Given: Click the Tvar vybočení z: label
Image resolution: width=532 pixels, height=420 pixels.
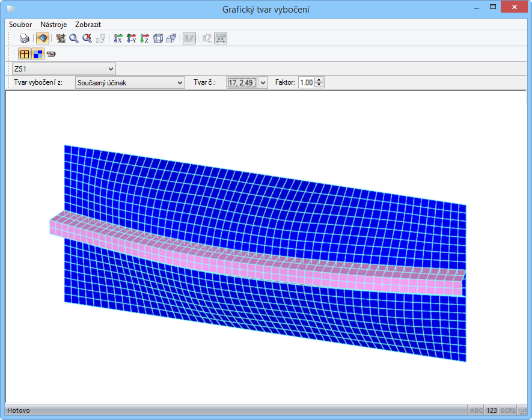Looking at the screenshot, I should tap(38, 82).
